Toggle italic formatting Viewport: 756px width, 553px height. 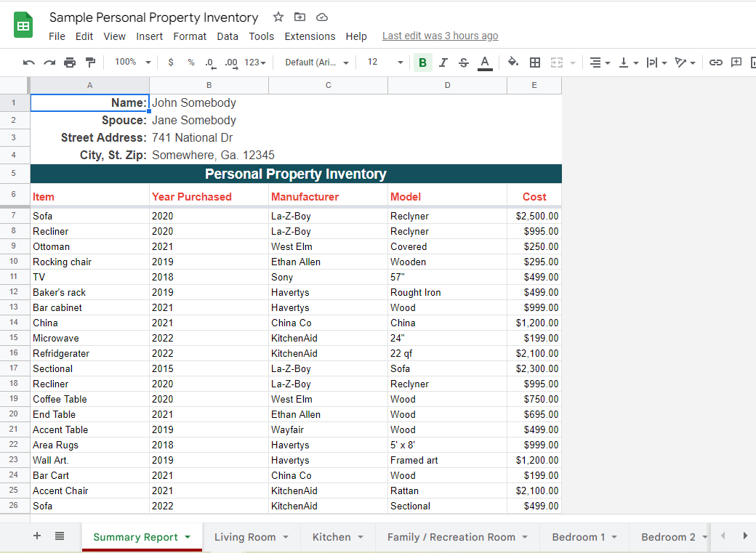tap(443, 62)
